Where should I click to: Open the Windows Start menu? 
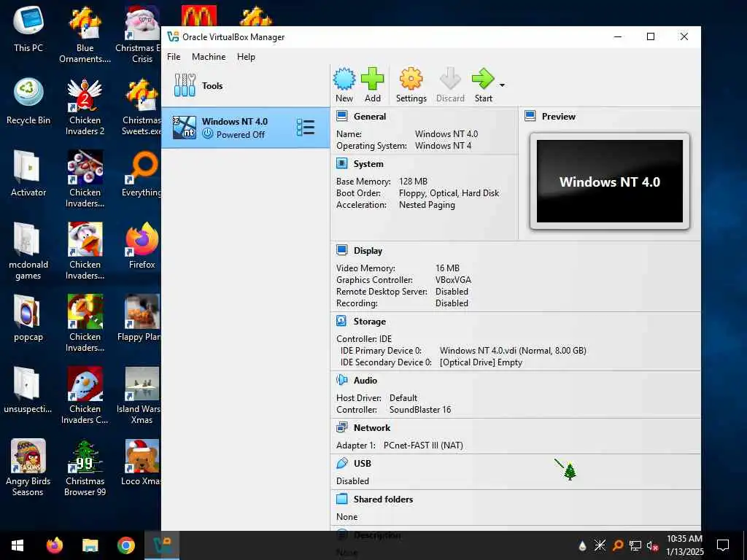pos(18,545)
